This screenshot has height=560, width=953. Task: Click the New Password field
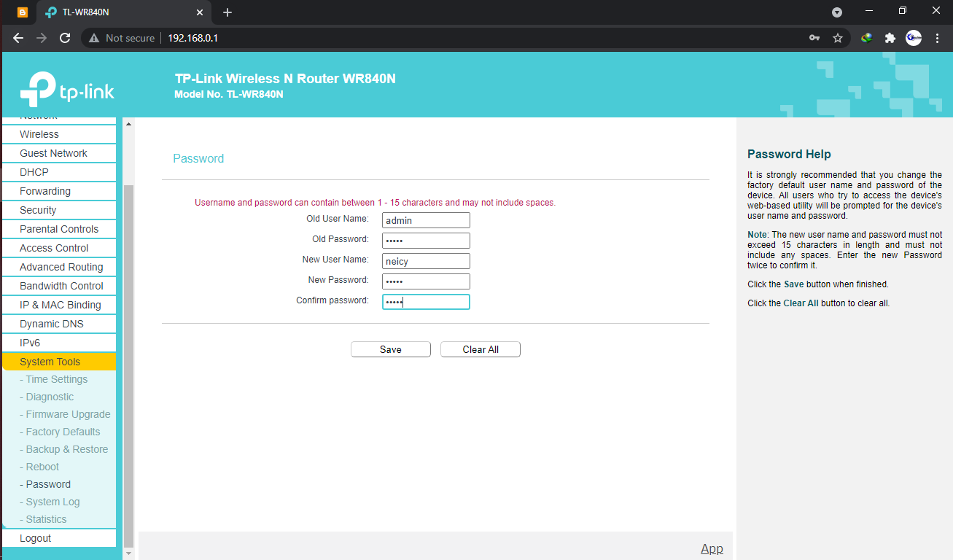[x=426, y=281]
